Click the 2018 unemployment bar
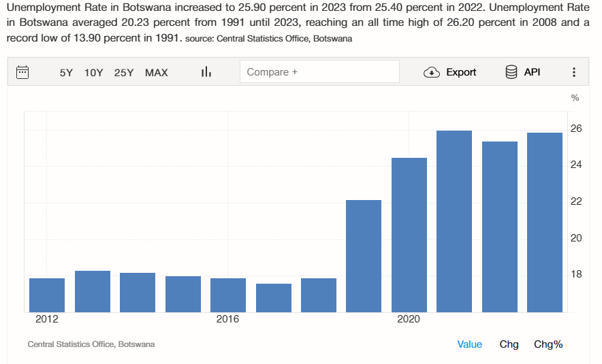Viewport: 602px width, 364px height. point(319,295)
